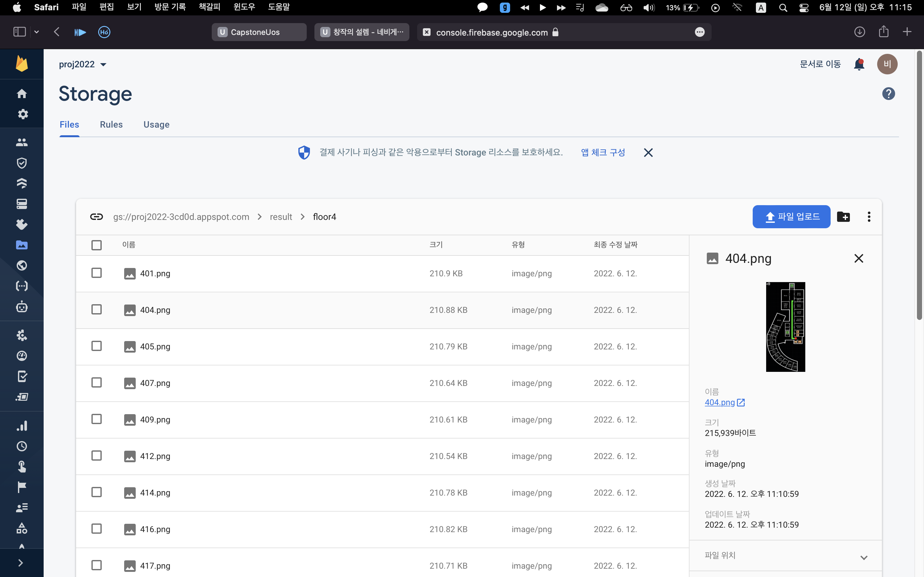The width and height of the screenshot is (924, 577).
Task: Click the 파일 업로드 button
Action: pyautogui.click(x=791, y=217)
